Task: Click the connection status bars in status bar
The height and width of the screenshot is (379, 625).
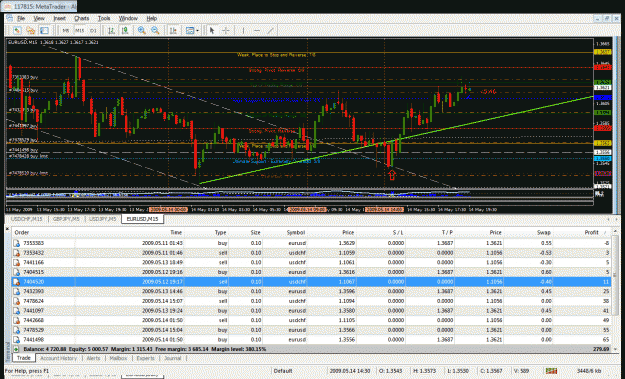Action: [x=551, y=371]
